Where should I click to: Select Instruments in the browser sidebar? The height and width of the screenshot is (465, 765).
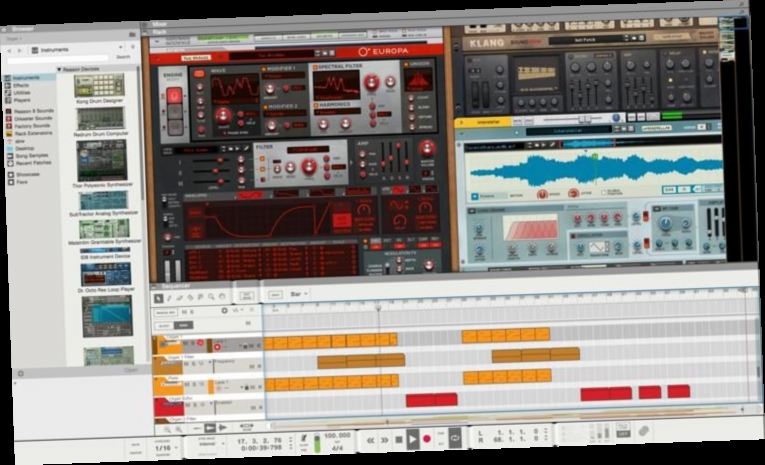[27, 78]
